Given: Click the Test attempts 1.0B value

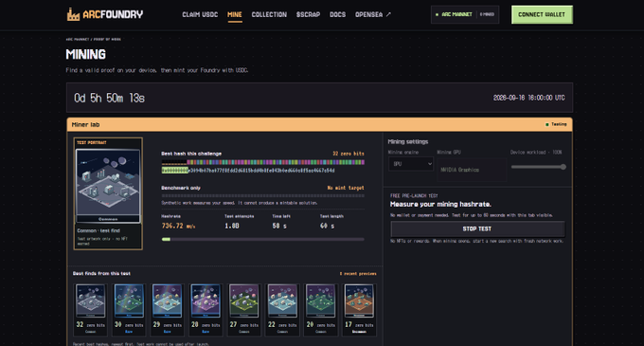Looking at the screenshot, I should (232, 226).
